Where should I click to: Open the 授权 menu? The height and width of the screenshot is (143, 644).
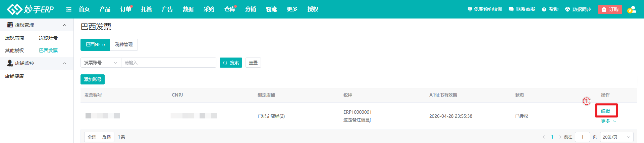pos(313,9)
